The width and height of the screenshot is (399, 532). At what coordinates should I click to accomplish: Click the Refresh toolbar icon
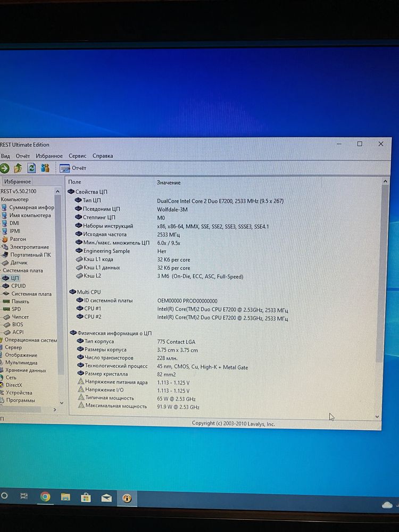pyautogui.click(x=31, y=168)
